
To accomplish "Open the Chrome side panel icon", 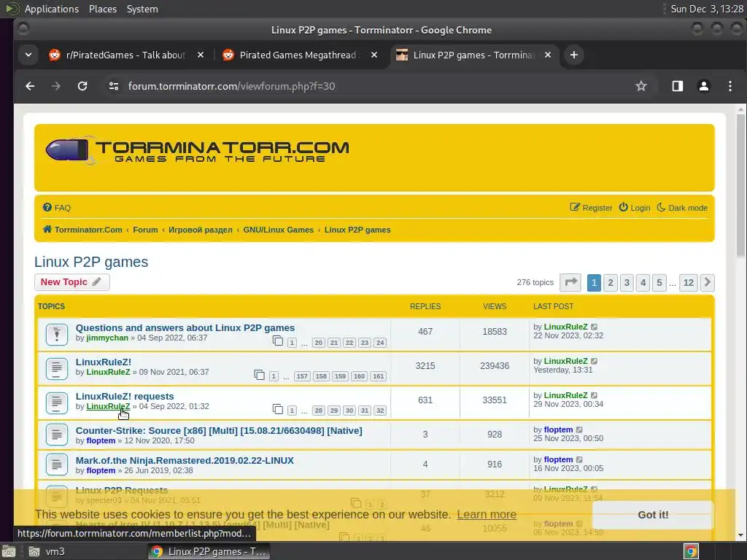I will tap(678, 86).
